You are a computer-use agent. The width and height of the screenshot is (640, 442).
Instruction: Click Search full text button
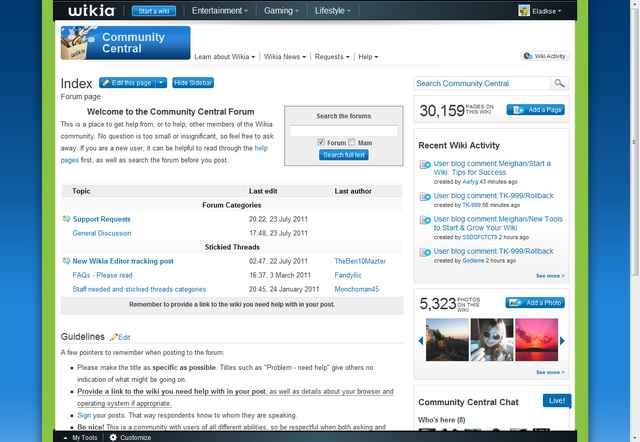point(344,155)
